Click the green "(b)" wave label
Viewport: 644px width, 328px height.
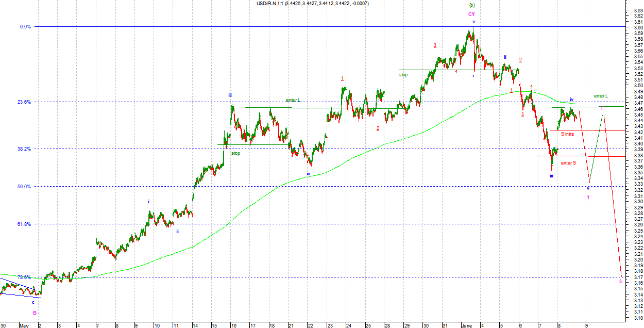471,5
